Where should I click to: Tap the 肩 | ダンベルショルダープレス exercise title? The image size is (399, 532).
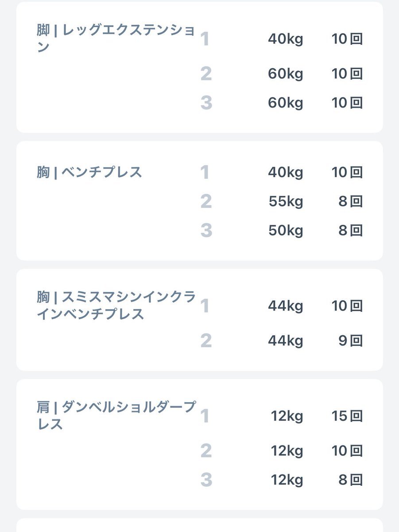(x=116, y=415)
